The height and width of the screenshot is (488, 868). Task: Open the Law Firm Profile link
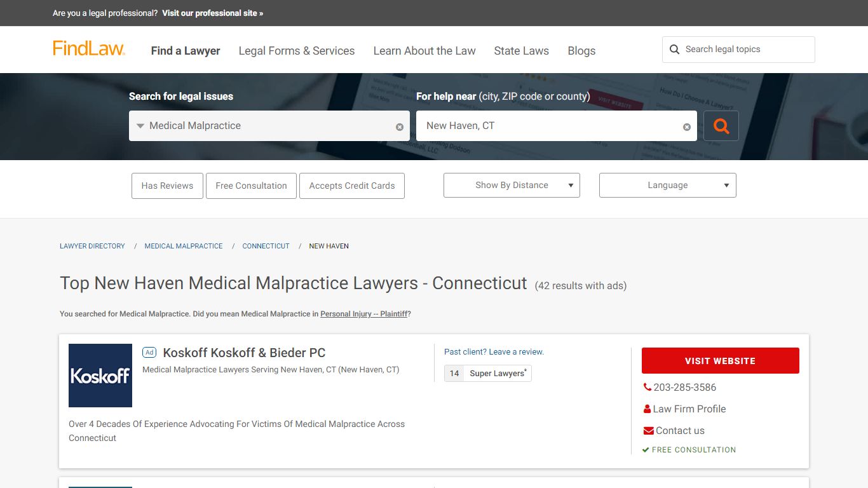click(689, 409)
